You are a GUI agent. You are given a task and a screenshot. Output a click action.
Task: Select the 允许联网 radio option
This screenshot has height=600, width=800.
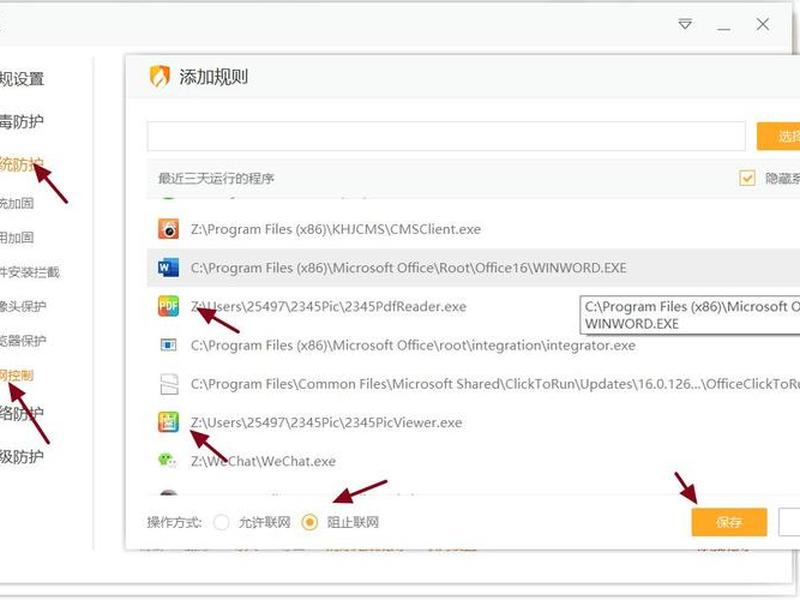coord(221,522)
